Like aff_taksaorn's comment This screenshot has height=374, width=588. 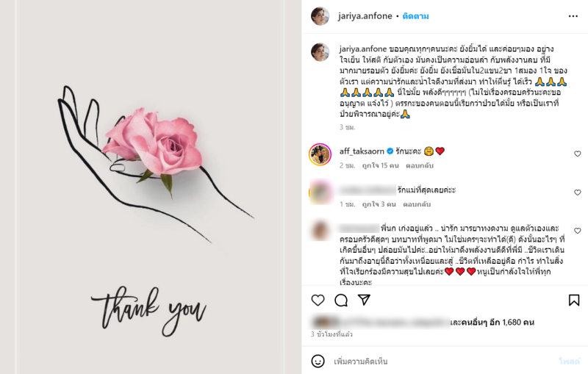point(578,154)
